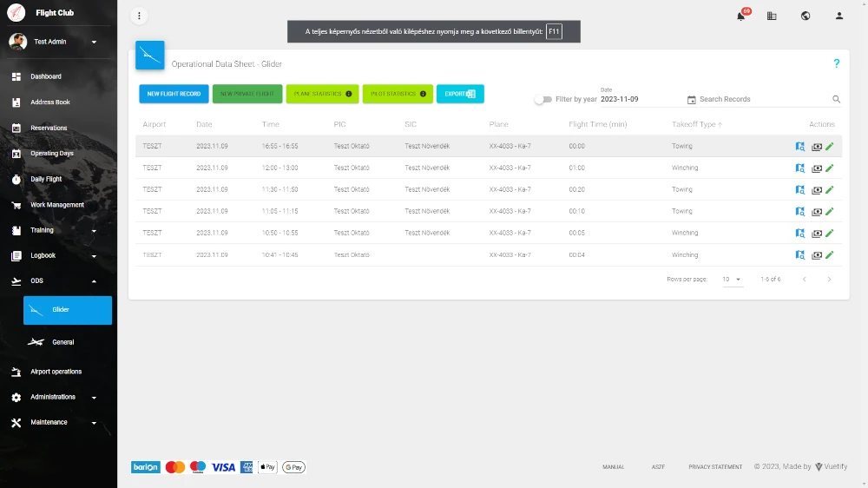This screenshot has height=488, width=868.
Task: Click payment icon for 11:05 - 11:15 flight
Action: (x=816, y=212)
